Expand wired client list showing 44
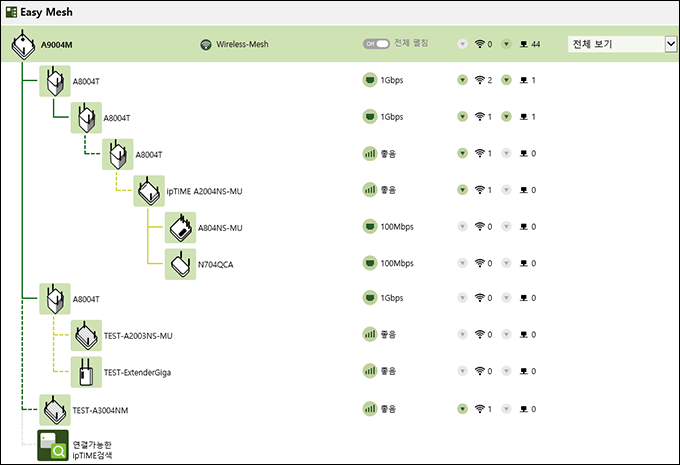The image size is (680, 465). pos(507,44)
